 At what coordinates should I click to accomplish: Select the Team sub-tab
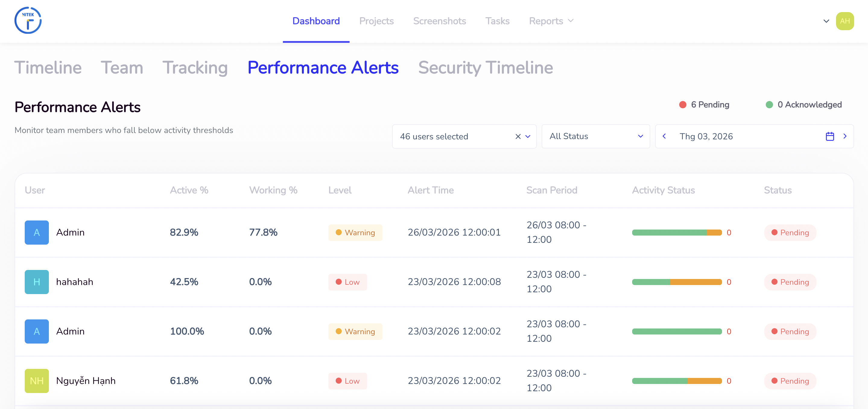click(x=122, y=68)
